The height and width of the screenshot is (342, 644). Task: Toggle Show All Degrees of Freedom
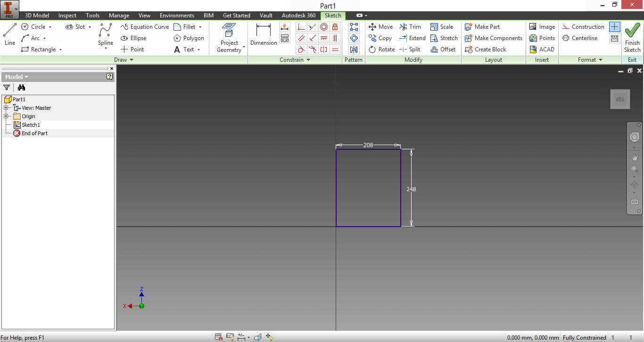point(269,337)
